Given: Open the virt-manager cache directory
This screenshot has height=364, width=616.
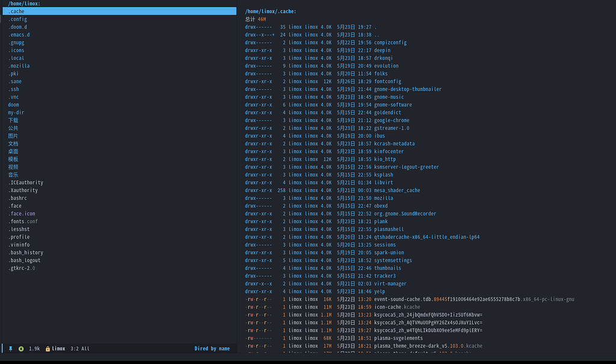Looking at the screenshot, I should coord(390,283).
